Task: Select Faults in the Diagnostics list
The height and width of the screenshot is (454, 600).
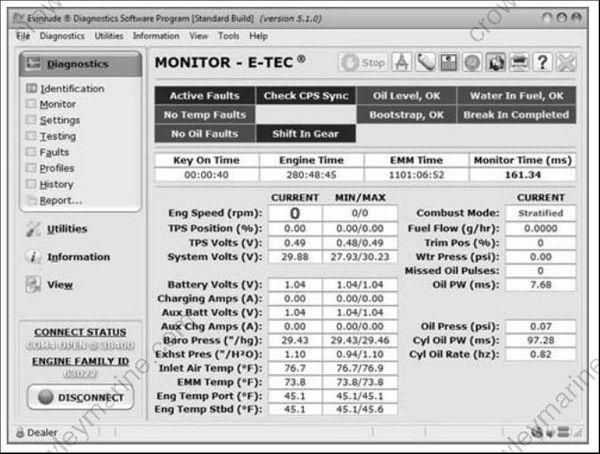Action: (55, 152)
